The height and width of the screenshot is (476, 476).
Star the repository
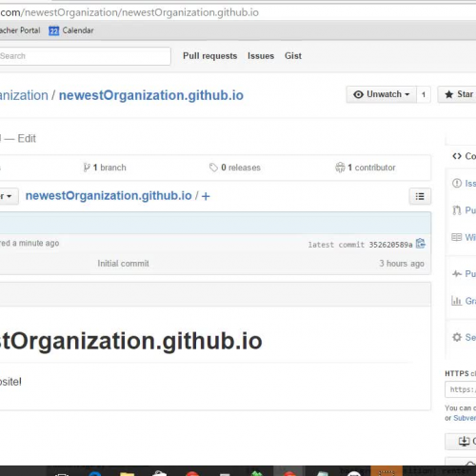[457, 94]
